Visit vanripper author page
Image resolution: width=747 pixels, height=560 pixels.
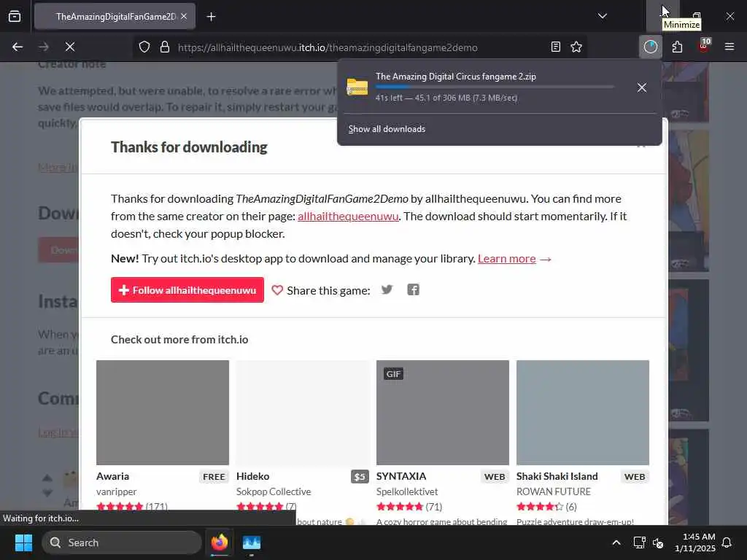click(116, 491)
